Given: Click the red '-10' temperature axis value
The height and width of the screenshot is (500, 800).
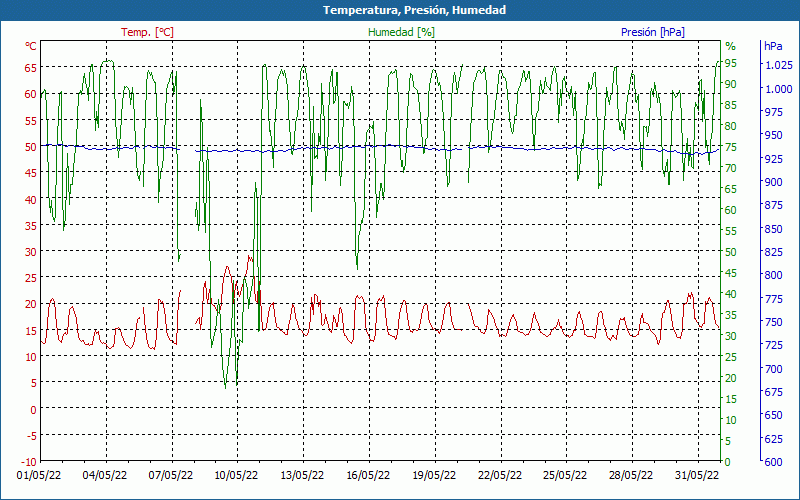Looking at the screenshot, I should (x=29, y=462).
